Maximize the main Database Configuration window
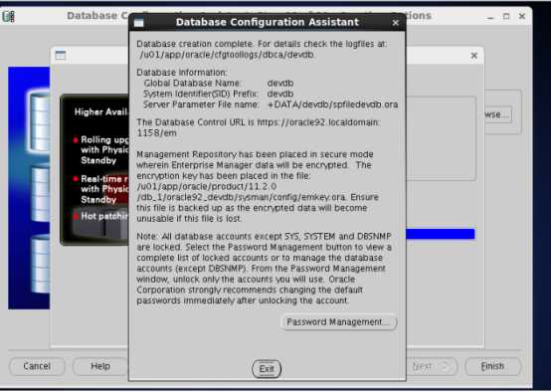This screenshot has width=551, height=392. pos(506,17)
